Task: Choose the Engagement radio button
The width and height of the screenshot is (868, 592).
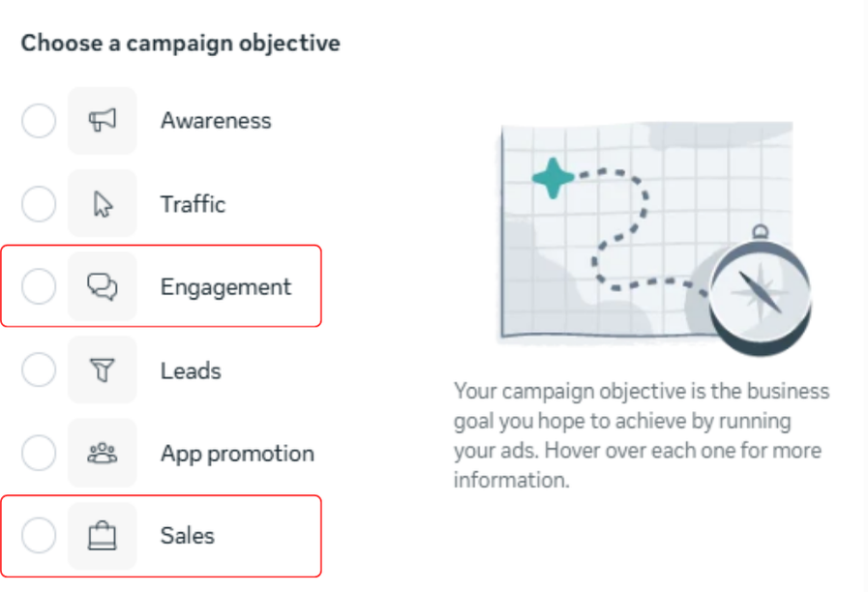Action: point(39,287)
